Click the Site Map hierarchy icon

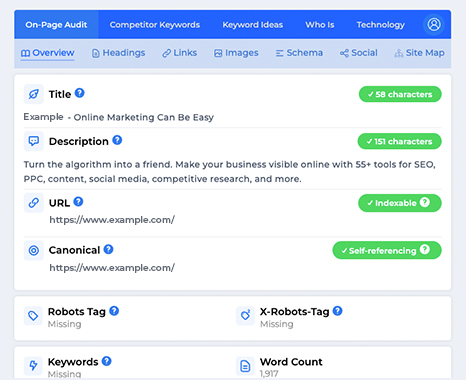click(398, 53)
